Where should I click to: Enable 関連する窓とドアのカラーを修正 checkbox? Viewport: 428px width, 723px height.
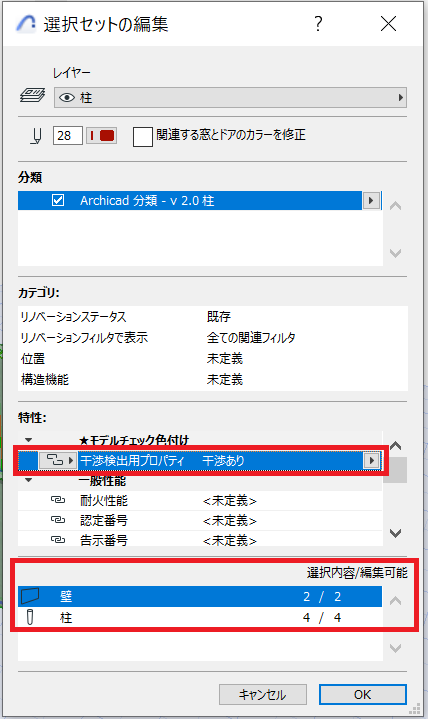coord(143,136)
